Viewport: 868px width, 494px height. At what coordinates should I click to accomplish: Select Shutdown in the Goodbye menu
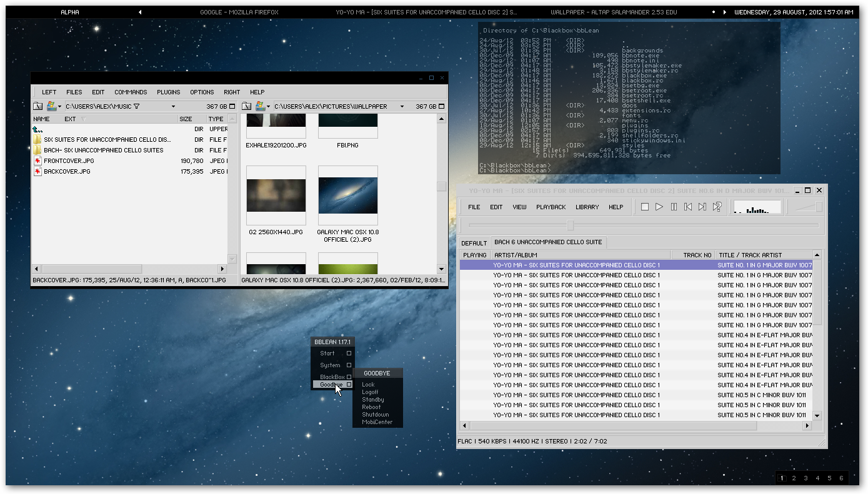point(375,415)
